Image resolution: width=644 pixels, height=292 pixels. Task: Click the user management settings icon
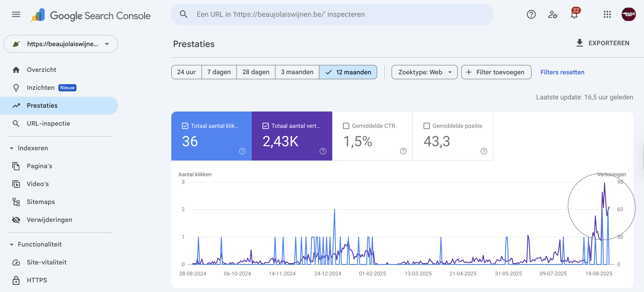point(553,14)
